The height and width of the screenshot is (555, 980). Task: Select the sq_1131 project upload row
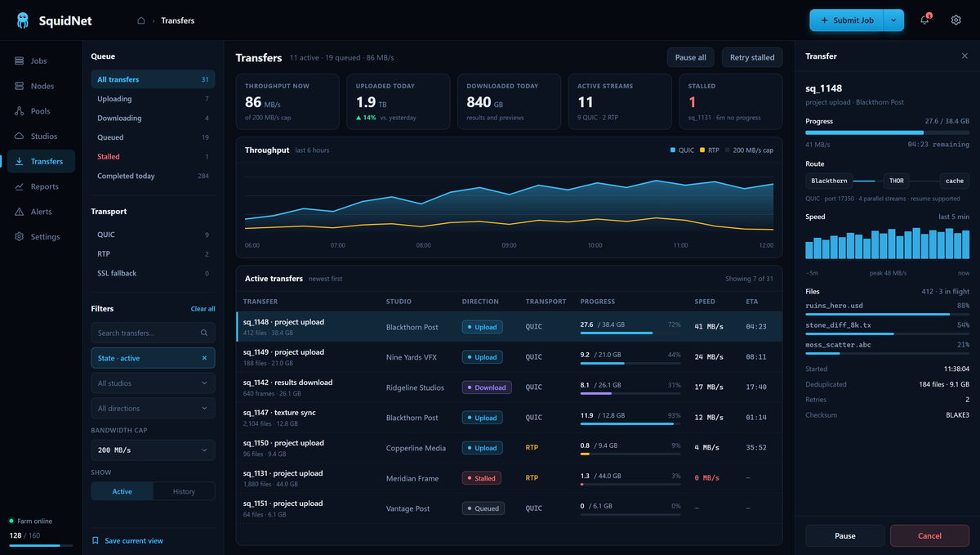pyautogui.click(x=509, y=478)
